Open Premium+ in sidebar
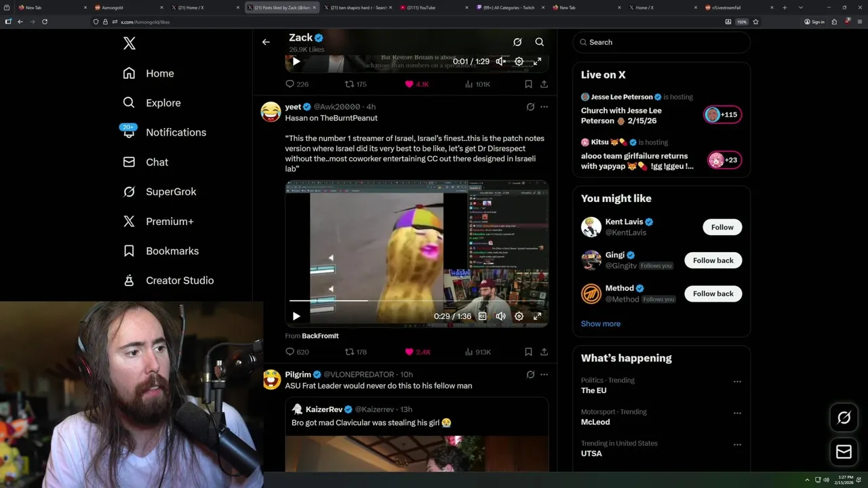The width and height of the screenshot is (868, 488). (158, 222)
